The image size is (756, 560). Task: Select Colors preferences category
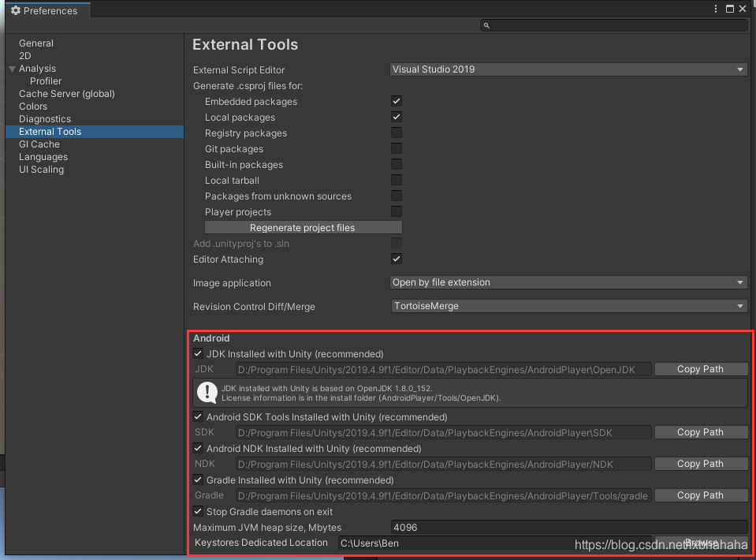tap(33, 106)
